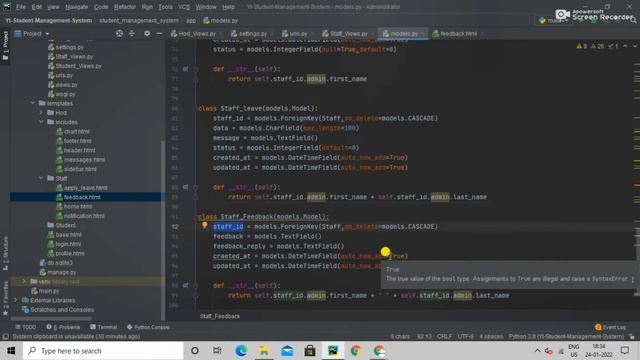Open the TODO tool window
This screenshot has width=640, height=360.
click(x=26, y=327)
